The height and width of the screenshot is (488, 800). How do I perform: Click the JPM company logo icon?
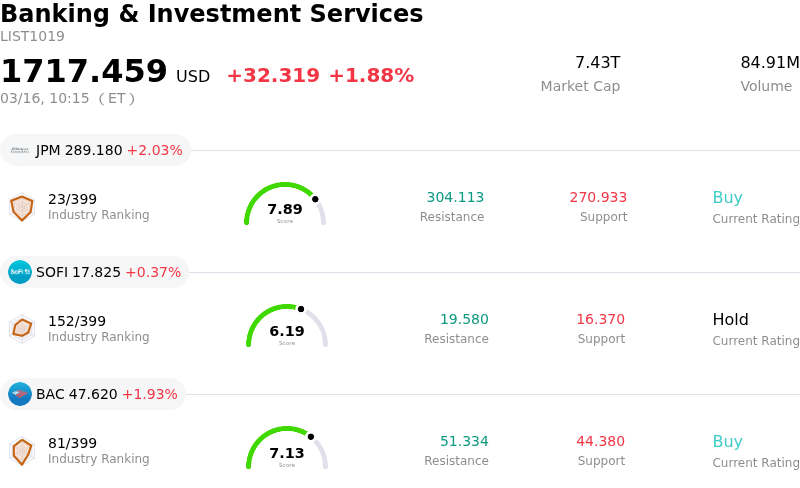pyautogui.click(x=20, y=150)
